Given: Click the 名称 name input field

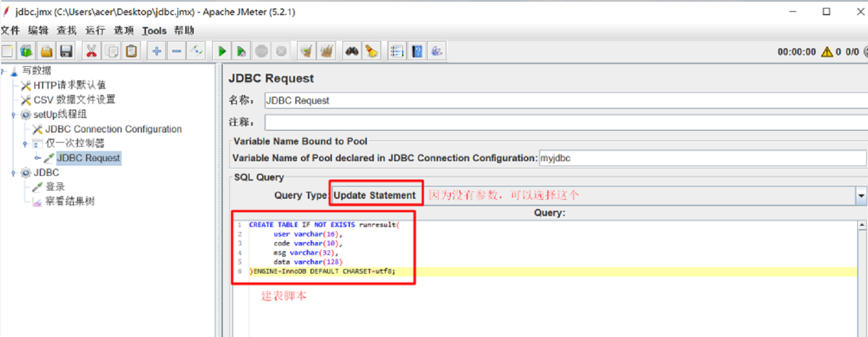Looking at the screenshot, I should point(566,101).
